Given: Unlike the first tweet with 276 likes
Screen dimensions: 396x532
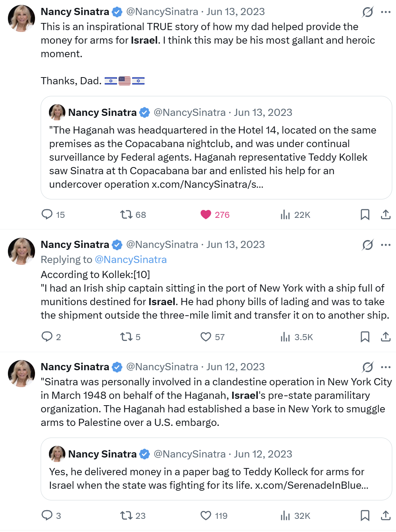Looking at the screenshot, I should 206,214.
